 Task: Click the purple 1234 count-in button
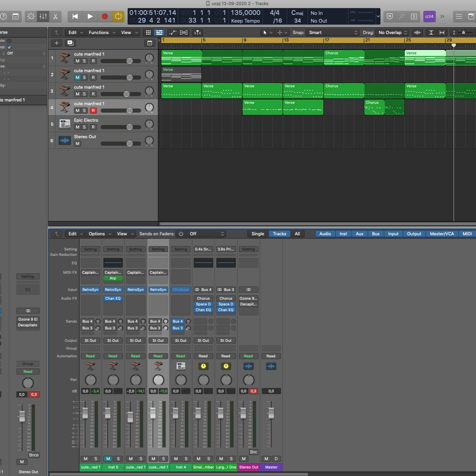[x=429, y=17]
